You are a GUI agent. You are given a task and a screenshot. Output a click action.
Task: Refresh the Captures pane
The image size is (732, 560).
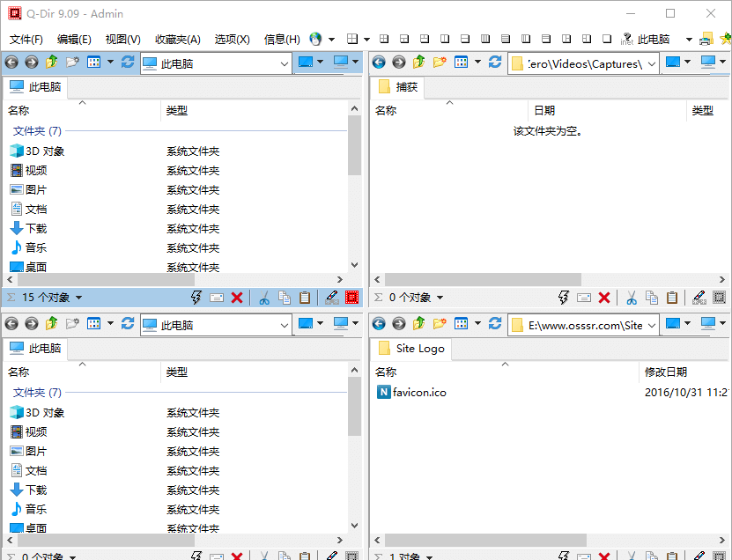tap(495, 62)
